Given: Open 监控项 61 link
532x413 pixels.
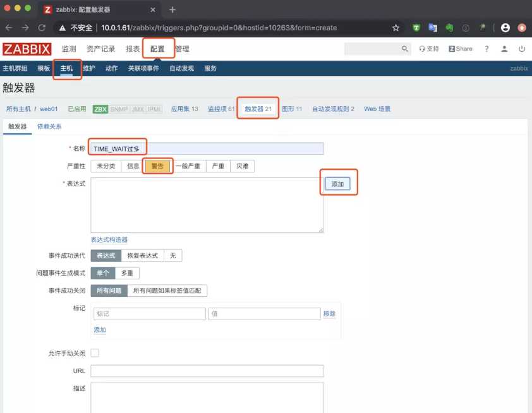Looking at the screenshot, I should [221, 109].
